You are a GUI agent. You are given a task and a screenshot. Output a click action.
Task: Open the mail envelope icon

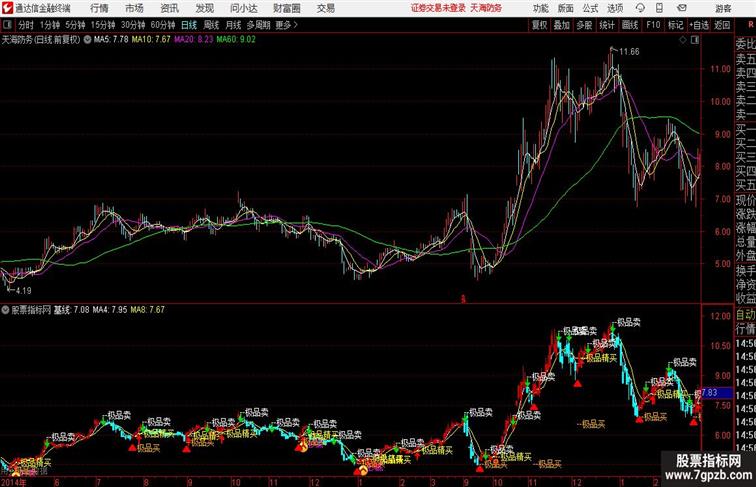(682, 8)
